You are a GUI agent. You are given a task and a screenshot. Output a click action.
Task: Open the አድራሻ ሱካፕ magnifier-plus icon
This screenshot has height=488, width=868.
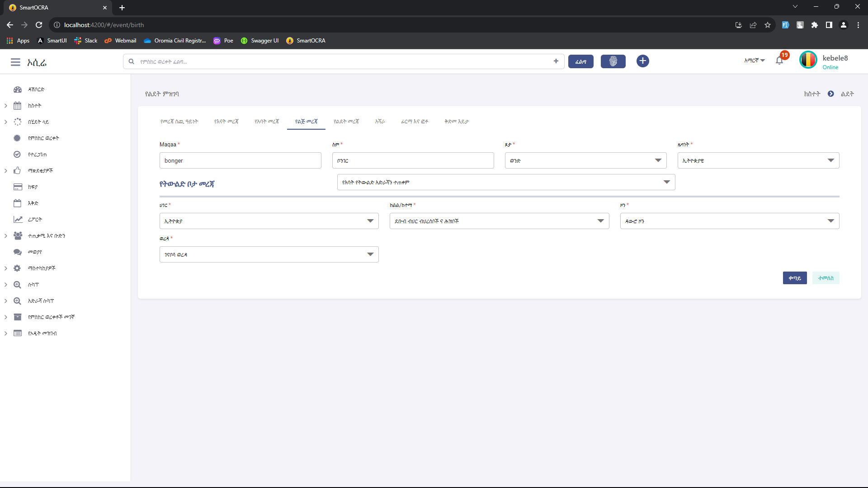coord(18,301)
